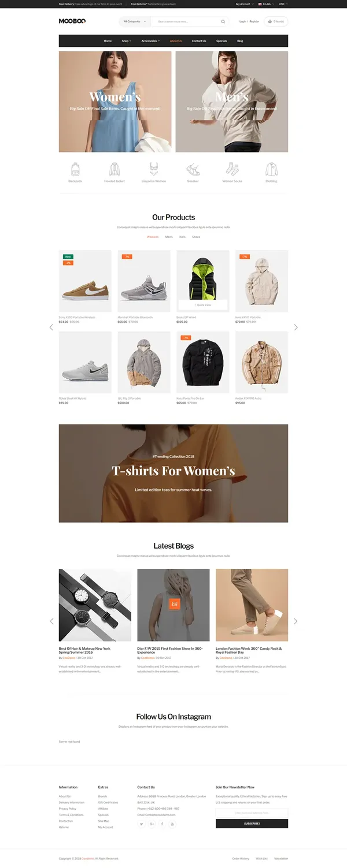This screenshot has height=868, width=347.
Task: Choose the Sneaker category icon
Action: point(193,169)
